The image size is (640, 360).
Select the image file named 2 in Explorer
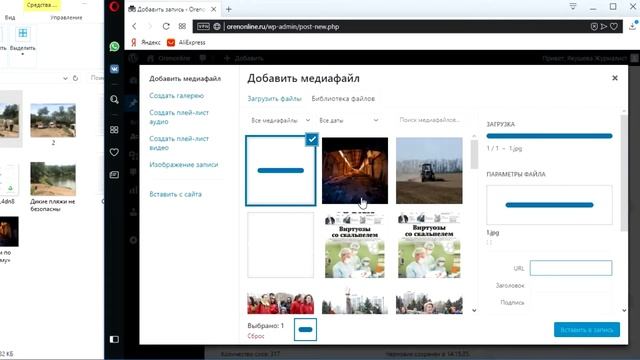tap(53, 124)
